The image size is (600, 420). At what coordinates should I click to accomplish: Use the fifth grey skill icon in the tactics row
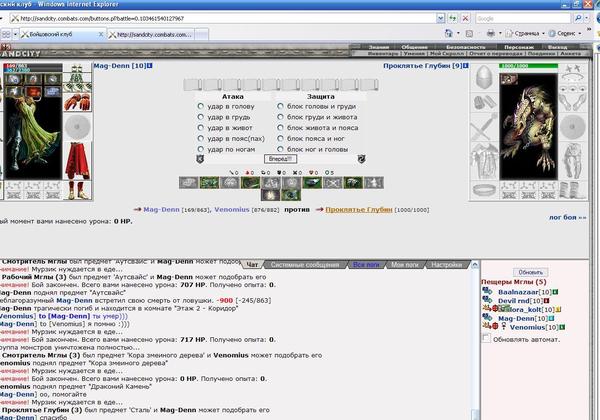[271, 182]
